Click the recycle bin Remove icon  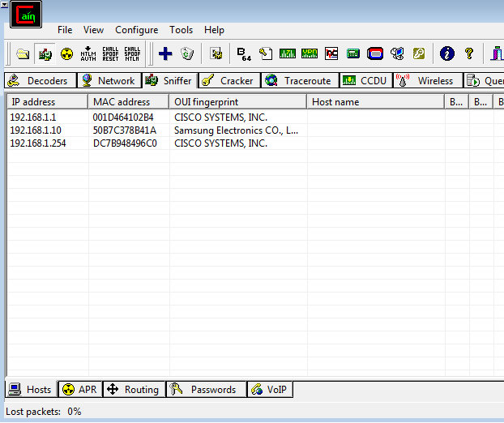(187, 53)
